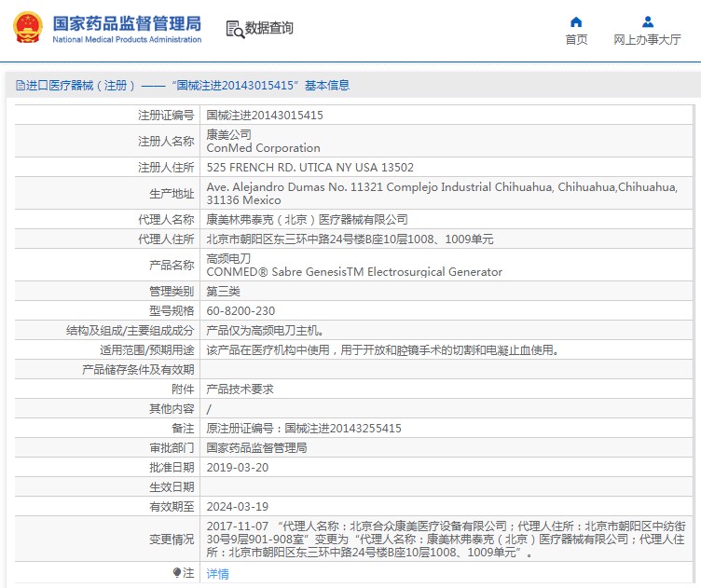Click the 变更情况 label
Viewport: 701px width, 588px height.
click(x=172, y=540)
